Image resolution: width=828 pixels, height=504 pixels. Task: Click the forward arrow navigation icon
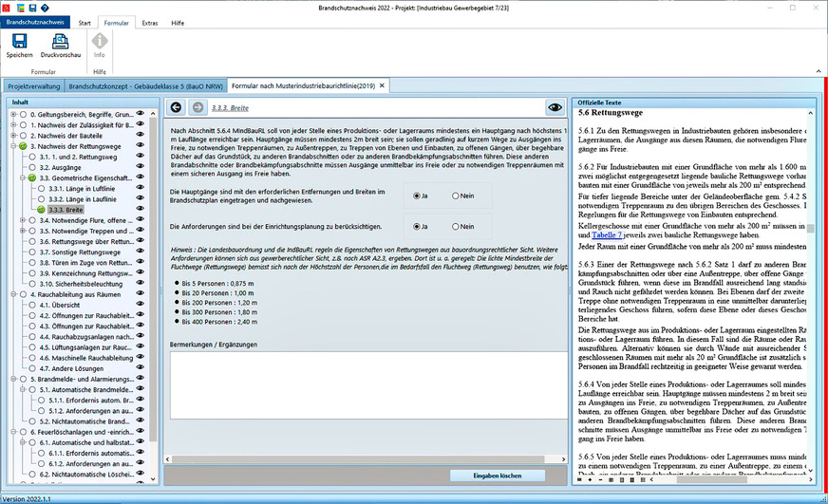tap(196, 108)
